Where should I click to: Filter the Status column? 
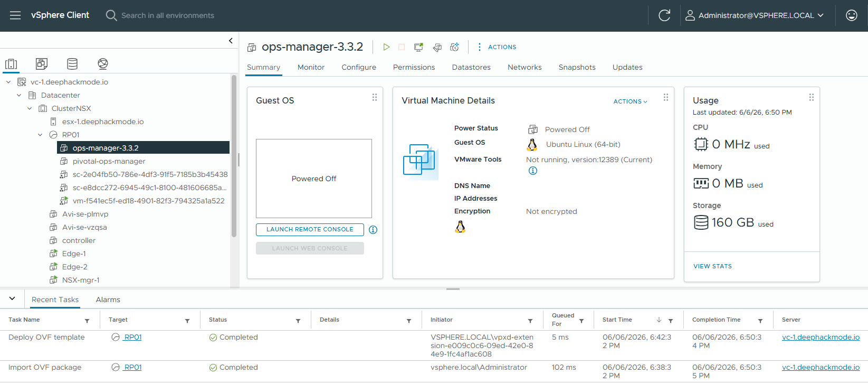tap(298, 321)
